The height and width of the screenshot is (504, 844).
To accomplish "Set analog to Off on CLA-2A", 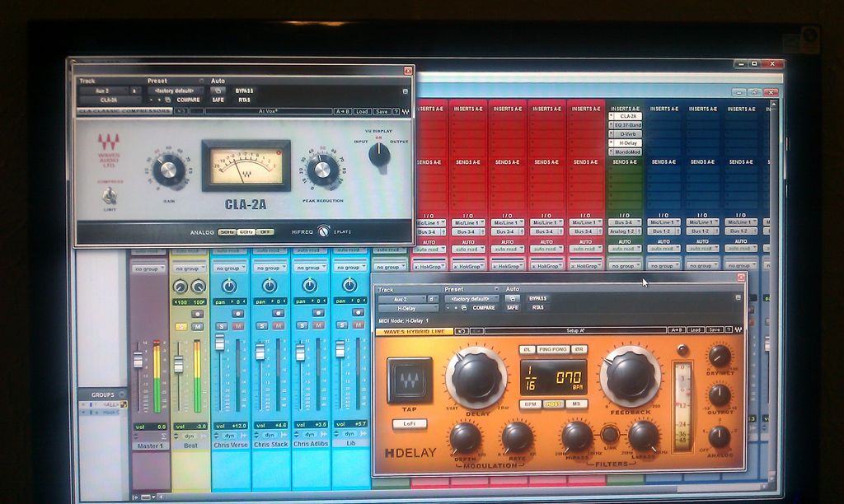I will point(265,232).
